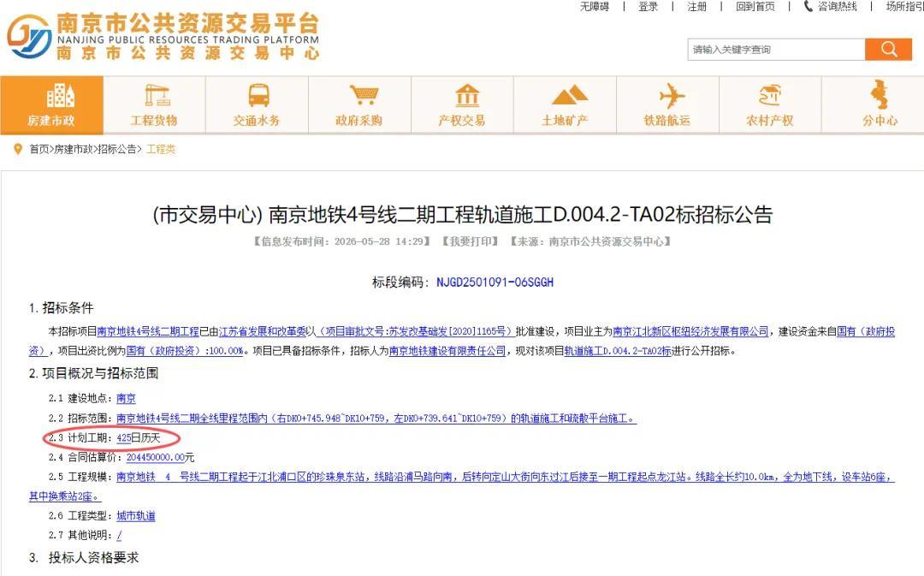Screen dimensions: 924x576
Task: Click the Nanjing platform logo icon
Action: (x=29, y=37)
